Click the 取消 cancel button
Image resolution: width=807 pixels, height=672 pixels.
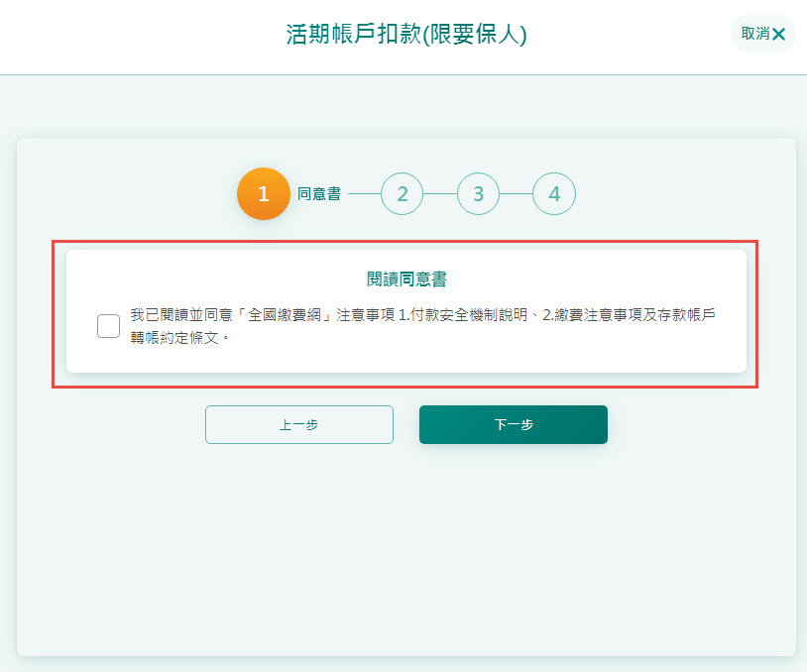click(755, 34)
